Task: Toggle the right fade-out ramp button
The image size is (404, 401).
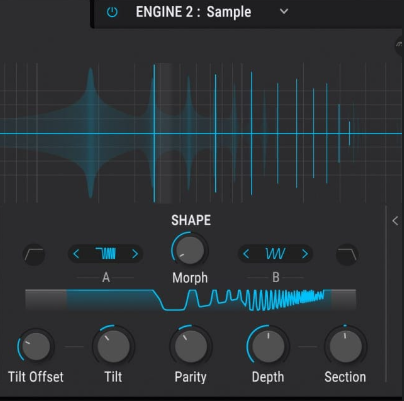Action: click(347, 255)
